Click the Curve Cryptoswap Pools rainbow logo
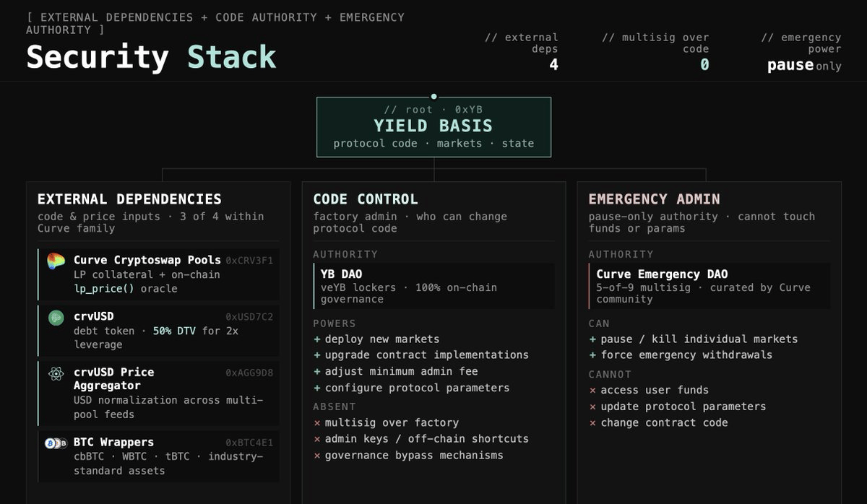Screen dimensions: 867x504 tap(56, 261)
